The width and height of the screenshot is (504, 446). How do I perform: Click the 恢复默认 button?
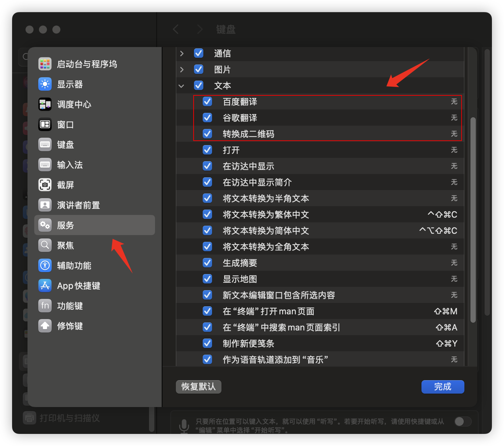pyautogui.click(x=198, y=387)
